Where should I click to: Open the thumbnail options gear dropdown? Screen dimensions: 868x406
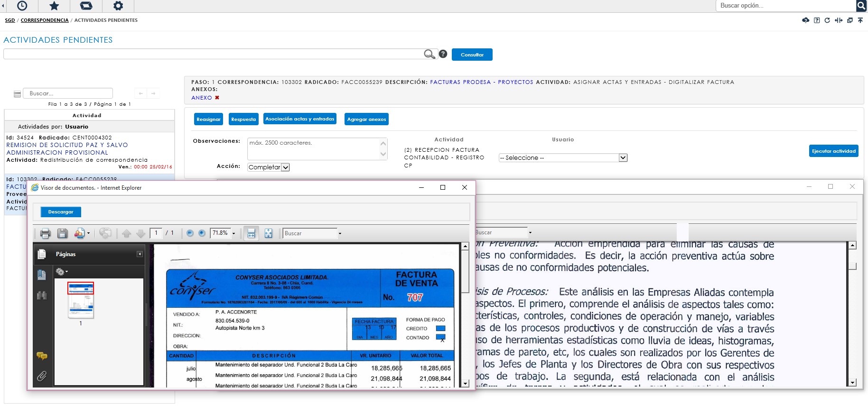62,272
